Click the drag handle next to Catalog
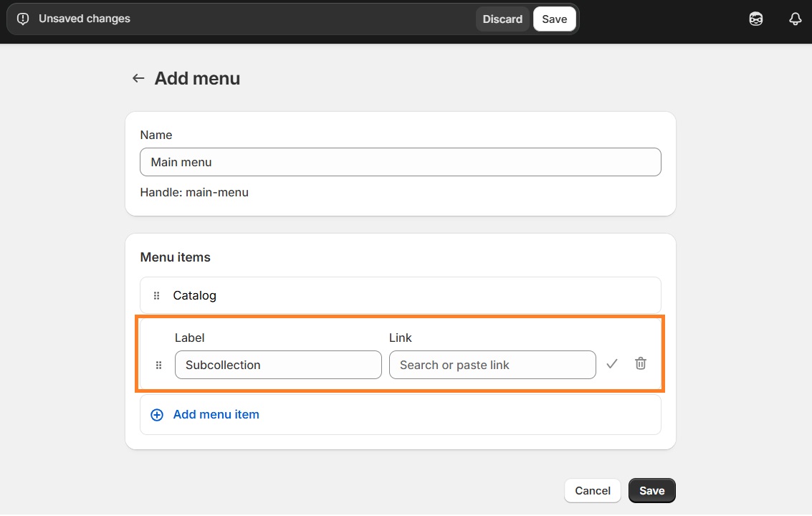The image size is (812, 516). click(156, 295)
